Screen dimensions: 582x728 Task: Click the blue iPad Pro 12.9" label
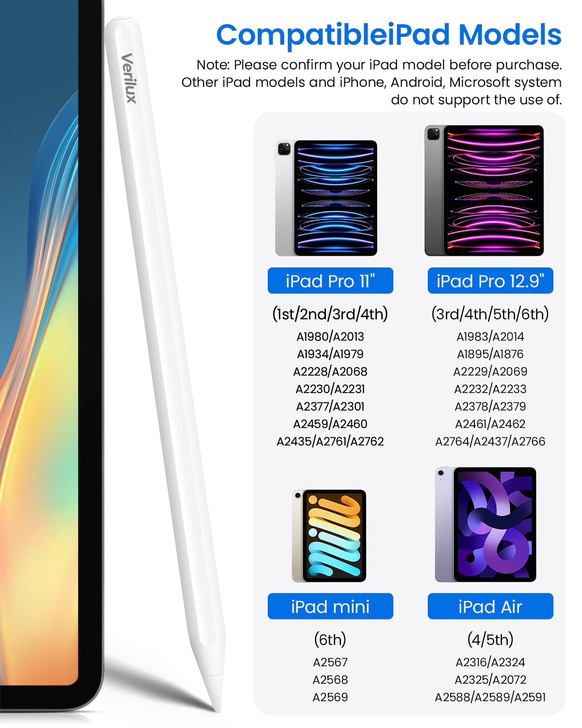tap(490, 281)
